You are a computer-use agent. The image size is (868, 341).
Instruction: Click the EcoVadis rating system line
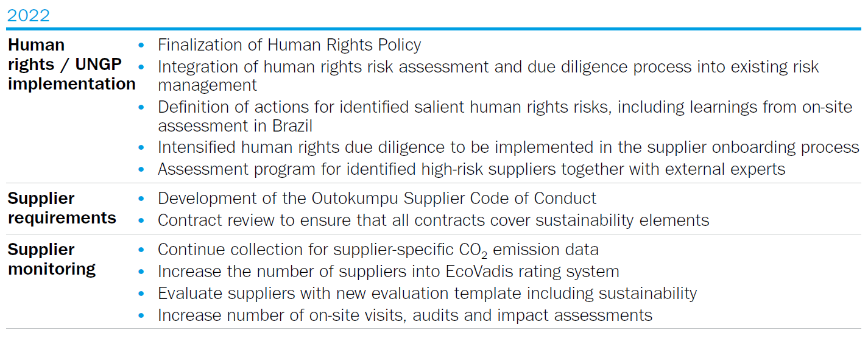click(389, 271)
